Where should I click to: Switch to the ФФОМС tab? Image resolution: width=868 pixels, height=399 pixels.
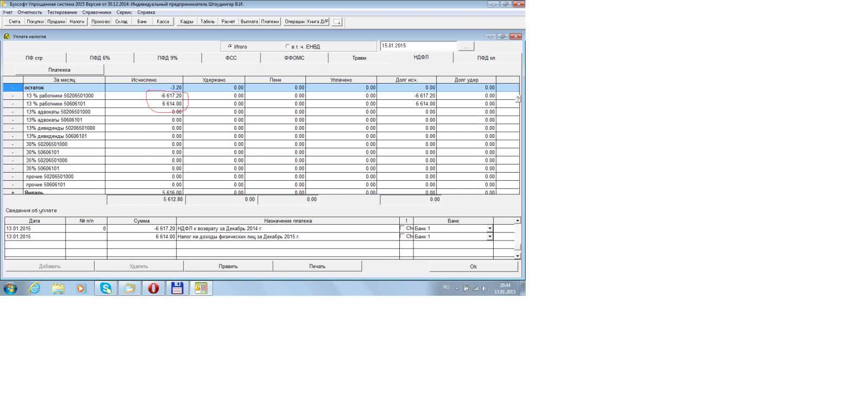tap(294, 58)
